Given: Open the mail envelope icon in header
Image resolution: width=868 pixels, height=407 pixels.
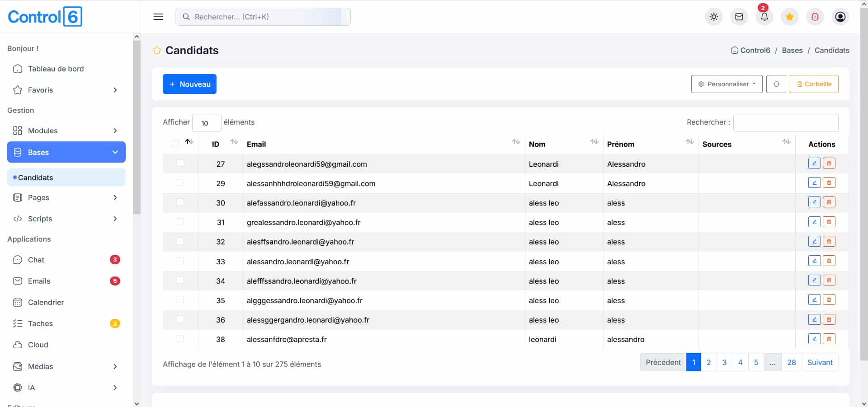Looking at the screenshot, I should pyautogui.click(x=739, y=17).
